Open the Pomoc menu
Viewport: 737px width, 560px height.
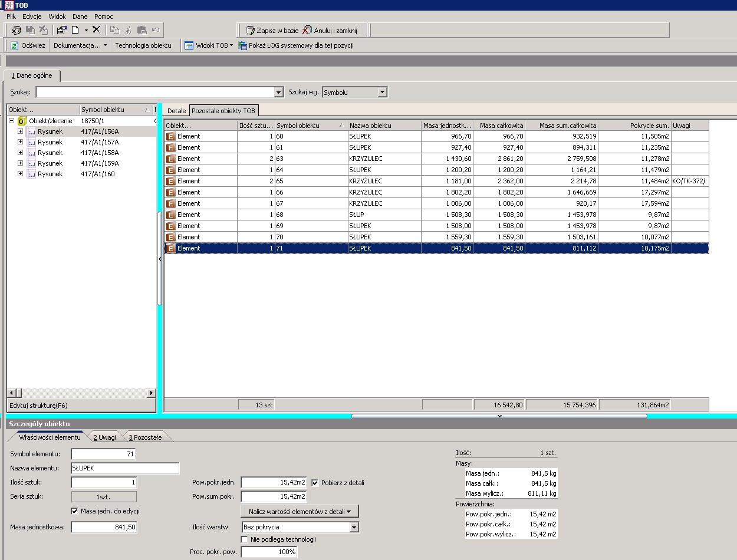coord(103,17)
